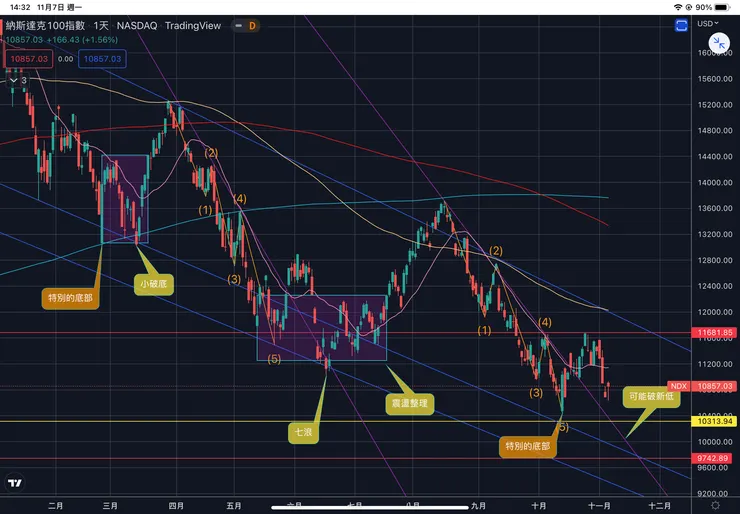Tap the blue square frame icon beside USD

click(x=681, y=25)
